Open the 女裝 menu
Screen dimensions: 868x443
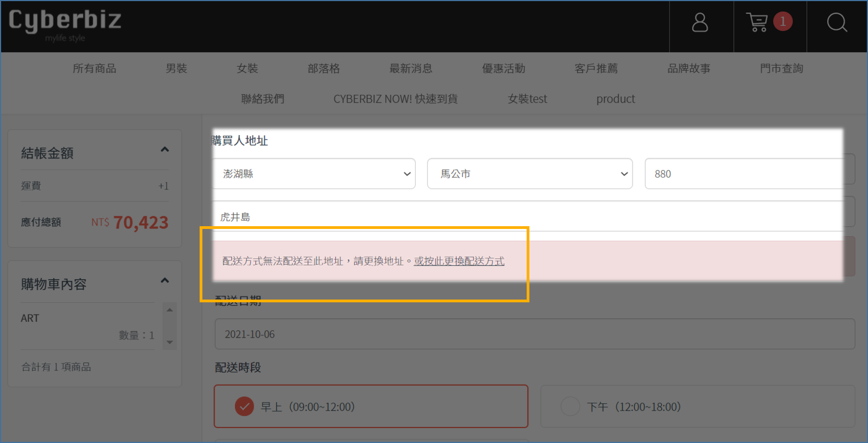[247, 68]
